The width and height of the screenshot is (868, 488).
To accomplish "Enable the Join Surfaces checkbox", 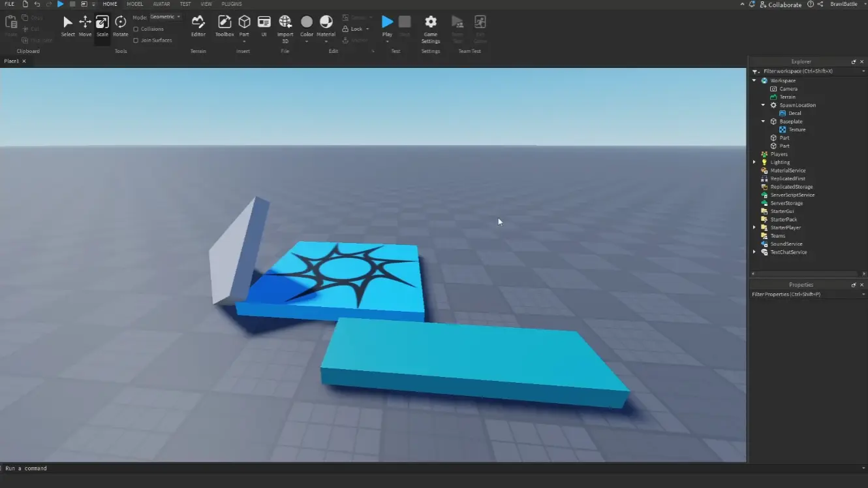I will click(x=136, y=41).
